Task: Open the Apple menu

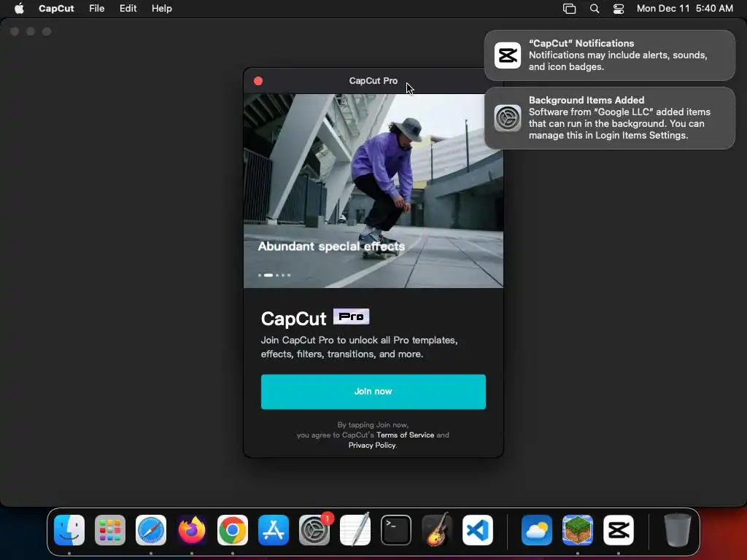Action: (19, 9)
